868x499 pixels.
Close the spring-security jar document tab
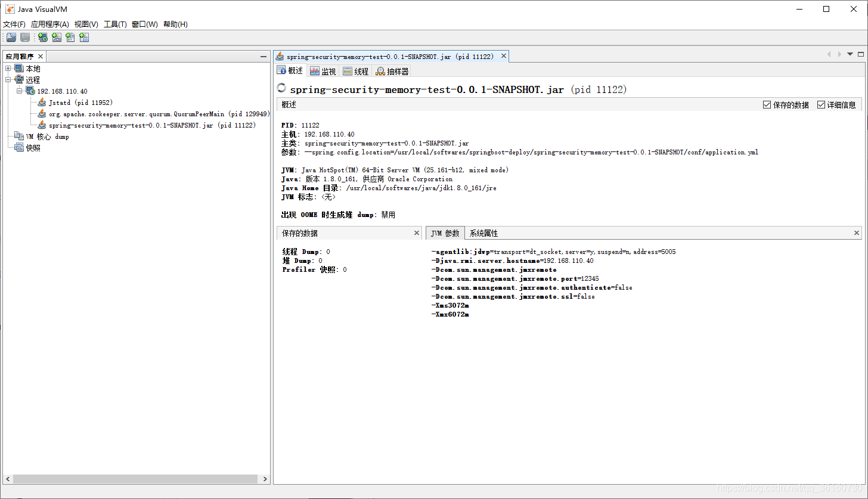[x=504, y=56]
